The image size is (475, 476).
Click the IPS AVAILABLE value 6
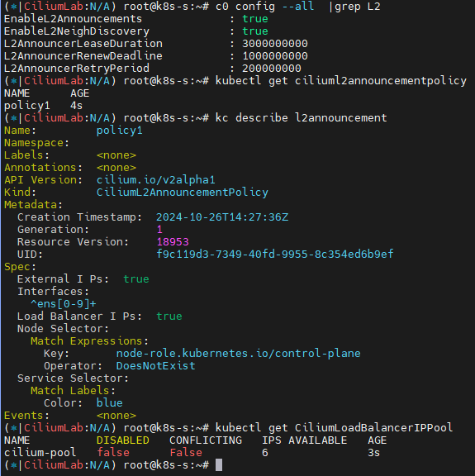coord(265,453)
